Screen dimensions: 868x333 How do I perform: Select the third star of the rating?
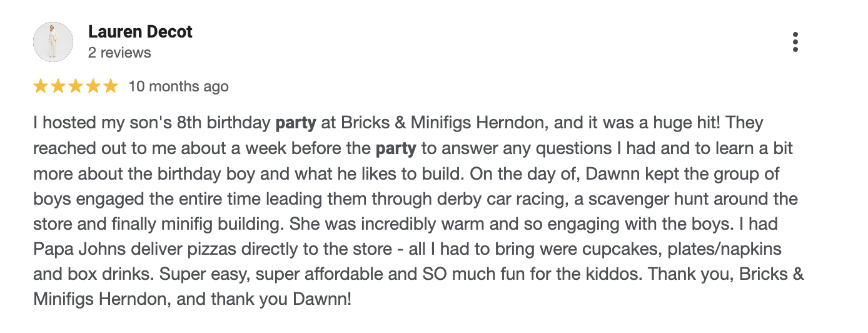75,86
